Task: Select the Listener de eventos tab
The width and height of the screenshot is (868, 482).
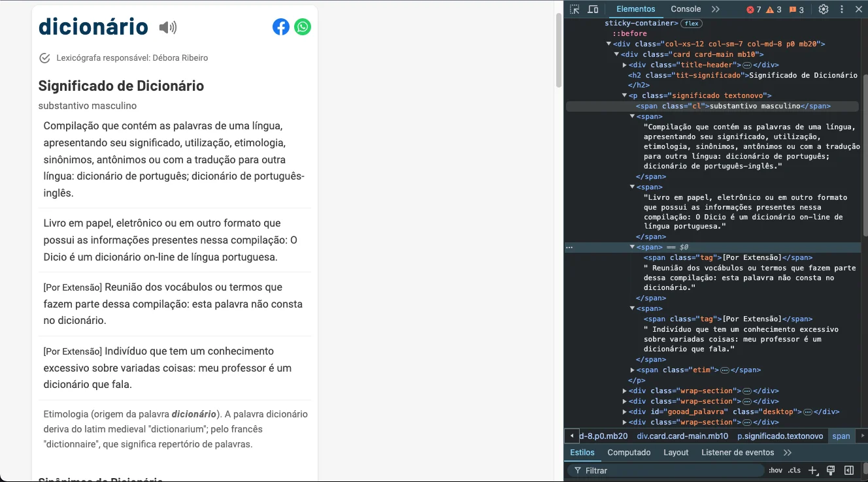Action: [x=737, y=453]
